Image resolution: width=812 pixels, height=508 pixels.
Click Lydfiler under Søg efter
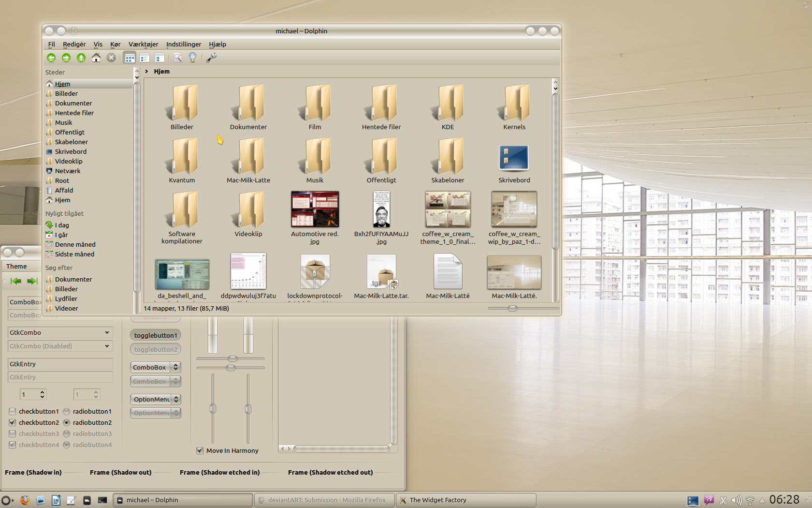[x=66, y=299]
